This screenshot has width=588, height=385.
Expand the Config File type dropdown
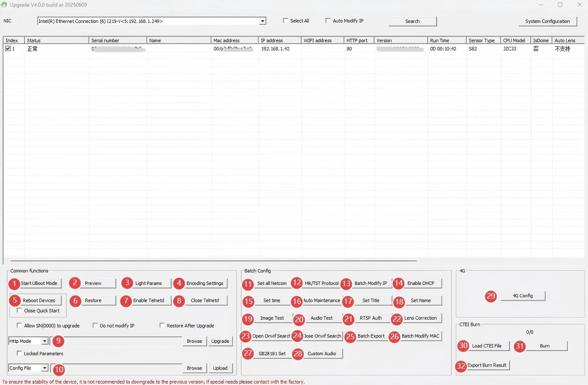(x=44, y=368)
